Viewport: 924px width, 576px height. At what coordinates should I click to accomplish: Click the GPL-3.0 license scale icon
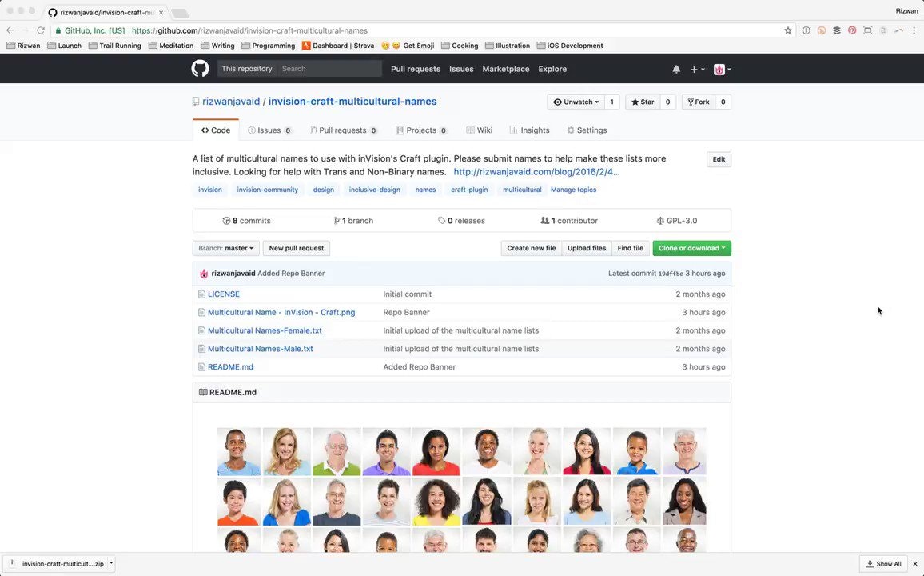click(660, 221)
